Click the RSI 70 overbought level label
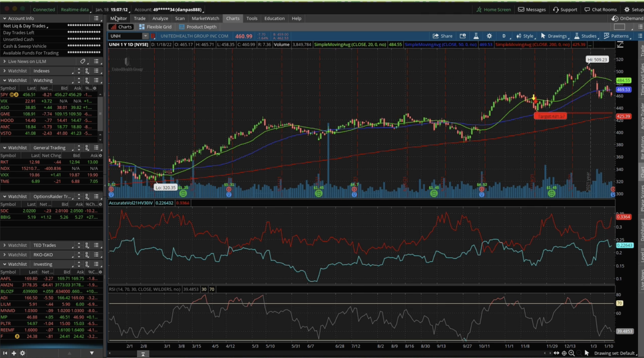The height and width of the screenshot is (358, 644). pos(619,303)
